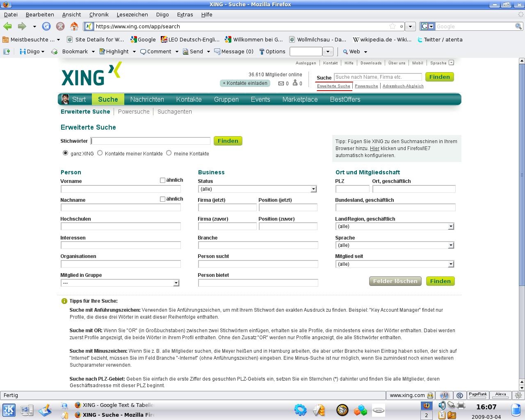Image resolution: width=525 pixels, height=420 pixels.
Task: Click the profile photo beside Start tab
Action: coord(65,99)
